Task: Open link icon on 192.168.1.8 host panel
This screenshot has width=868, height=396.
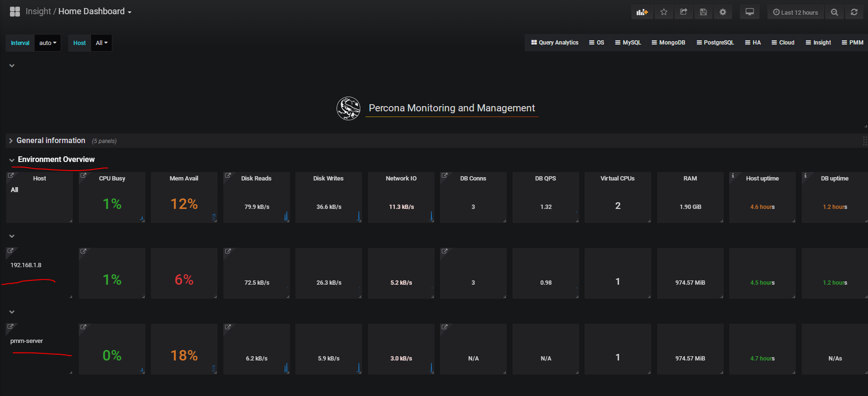Action: (x=10, y=251)
